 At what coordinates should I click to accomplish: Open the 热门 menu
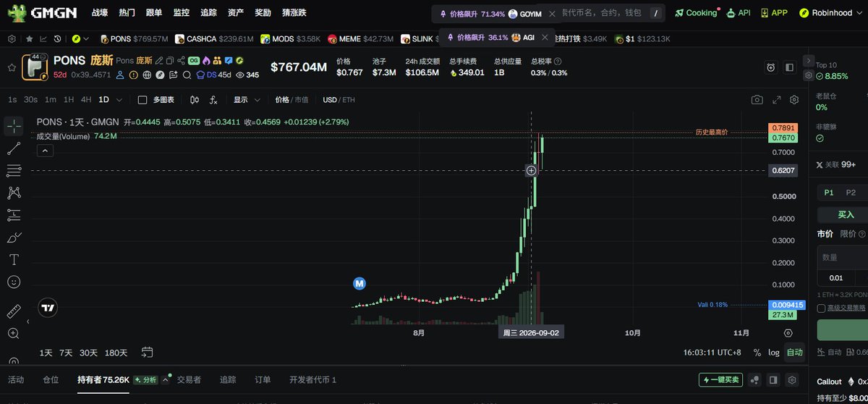pos(127,13)
